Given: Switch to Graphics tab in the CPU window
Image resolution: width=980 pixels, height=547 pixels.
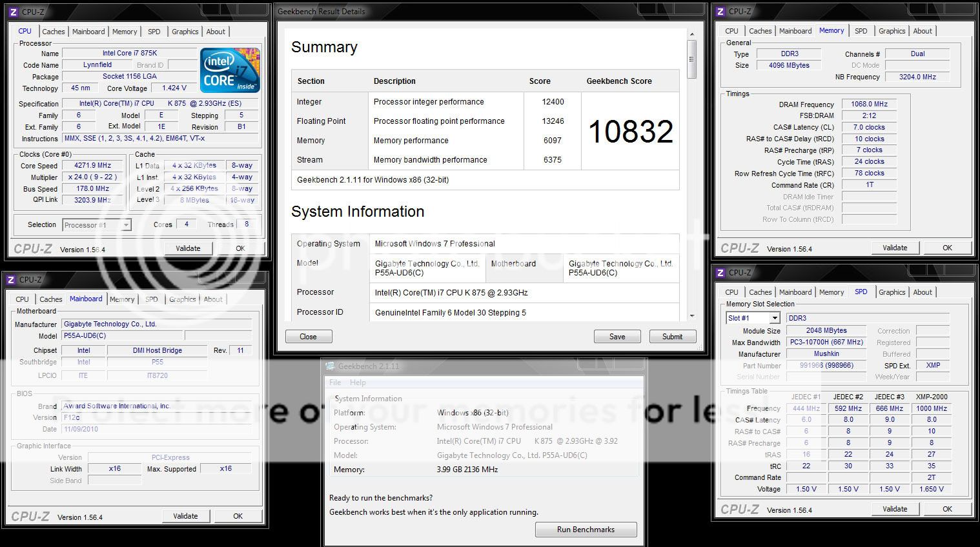Looking at the screenshot, I should 185,32.
